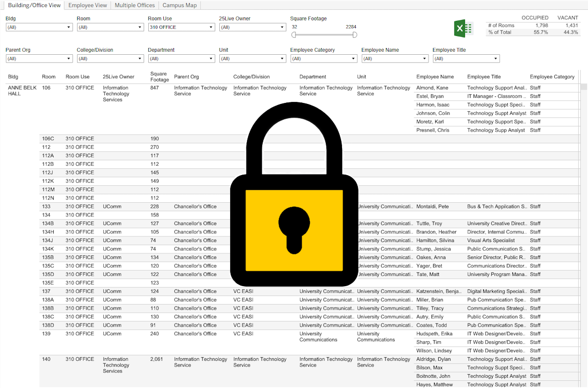Screen dimensions: 588x388
Task: Select room 134H in the table
Action: click(48, 232)
